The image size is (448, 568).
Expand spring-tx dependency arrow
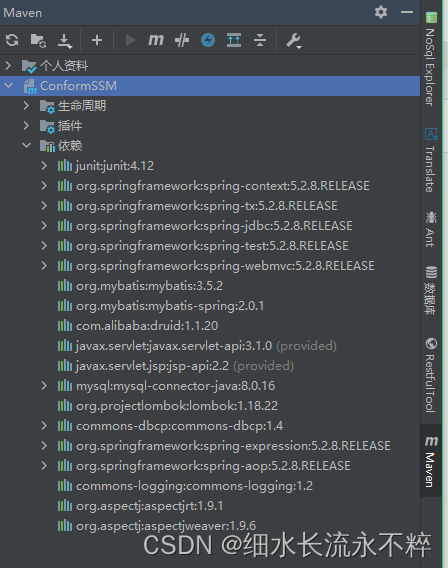coord(44,205)
